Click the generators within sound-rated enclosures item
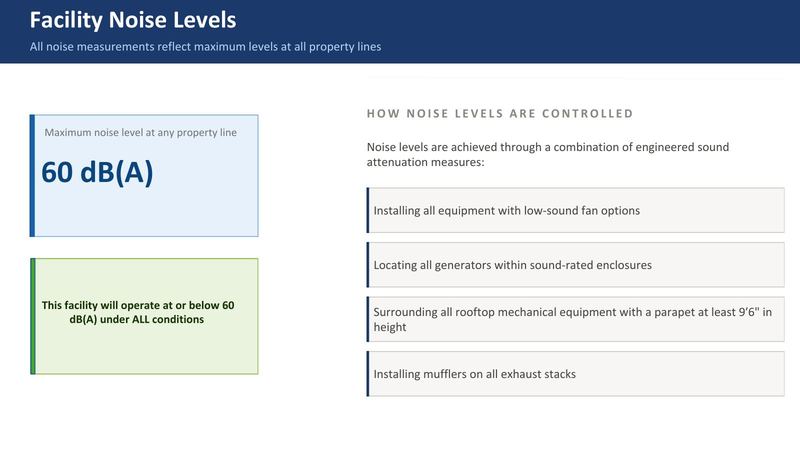800x450 pixels. coord(576,265)
